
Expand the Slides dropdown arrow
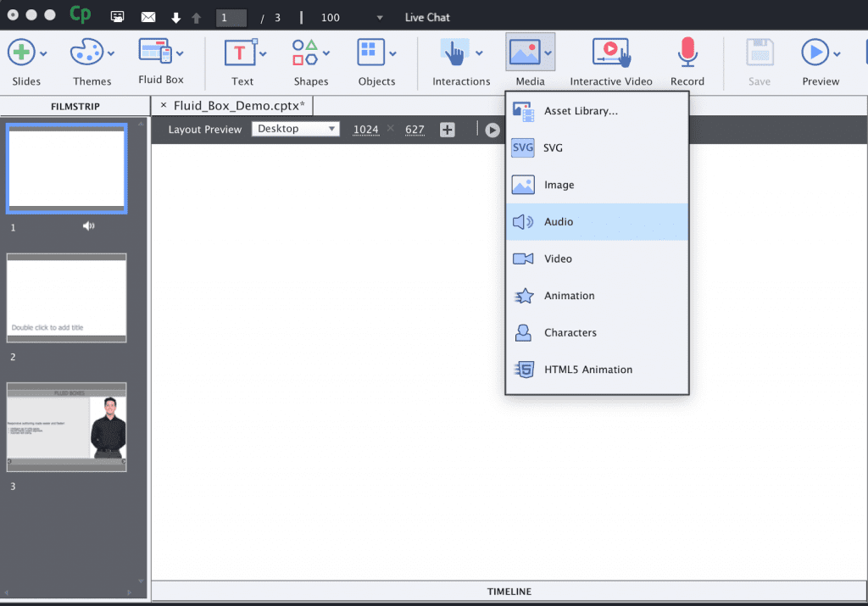(44, 53)
